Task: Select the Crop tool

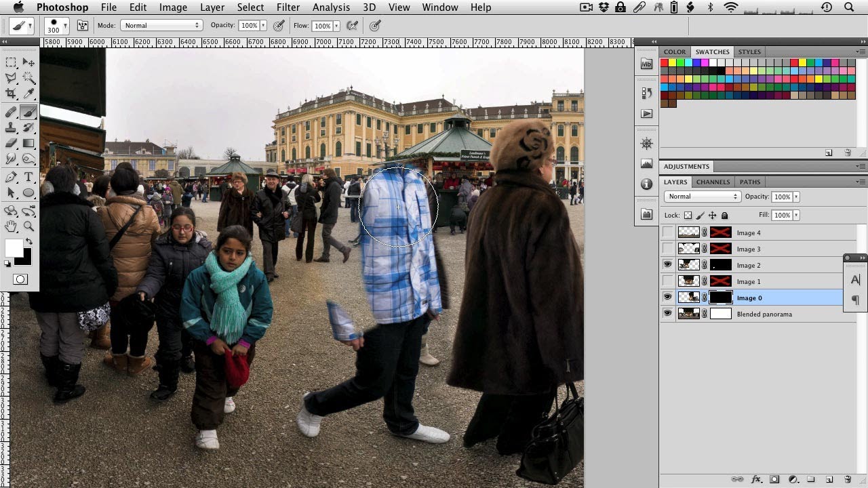Action: click(11, 94)
